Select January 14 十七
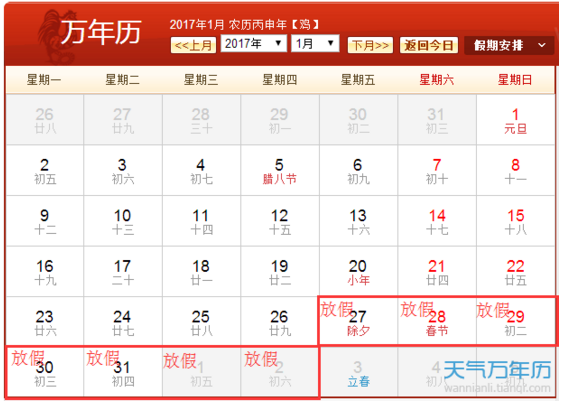This screenshot has width=563, height=403. pos(437,221)
